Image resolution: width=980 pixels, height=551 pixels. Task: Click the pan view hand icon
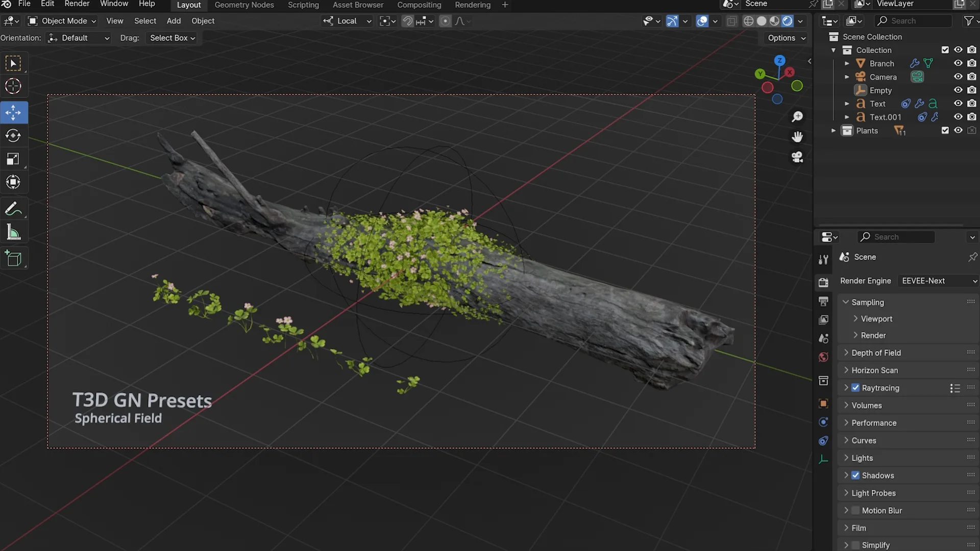coord(797,137)
